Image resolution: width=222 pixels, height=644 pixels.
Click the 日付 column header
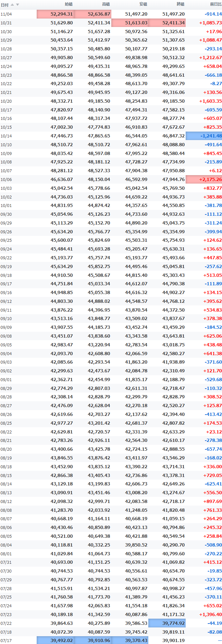[5, 5]
